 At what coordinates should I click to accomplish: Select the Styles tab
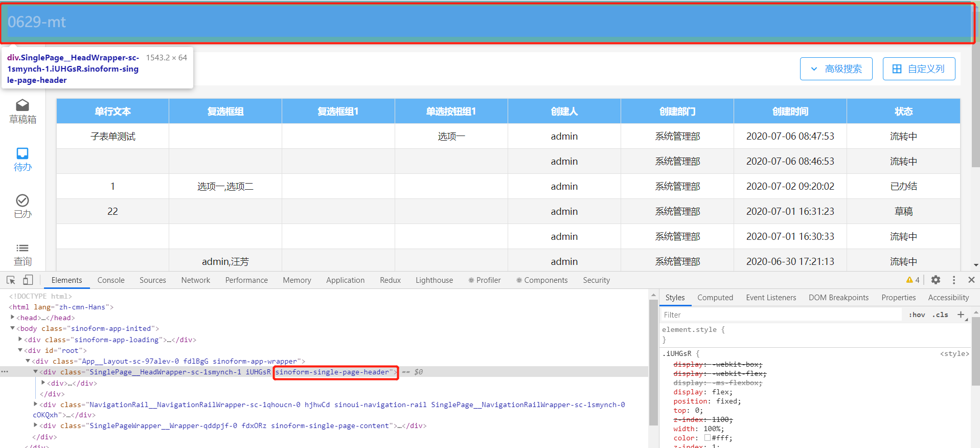click(675, 298)
